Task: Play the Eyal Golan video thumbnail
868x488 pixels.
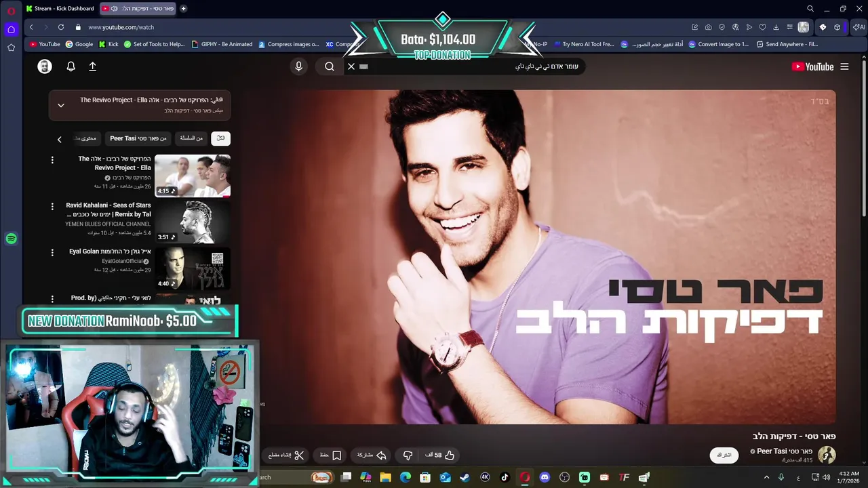Action: click(193, 268)
